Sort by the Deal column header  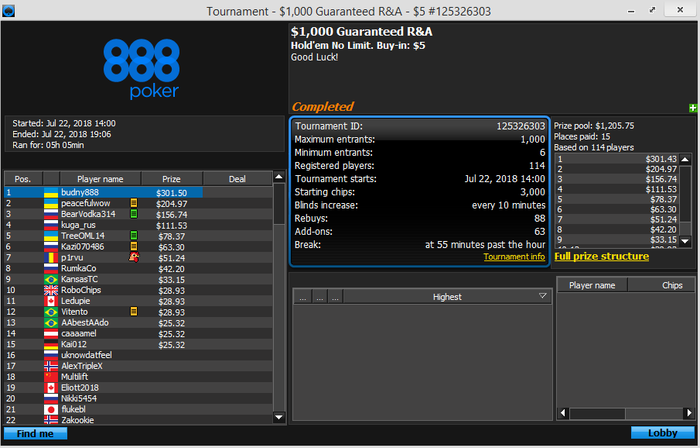237,179
